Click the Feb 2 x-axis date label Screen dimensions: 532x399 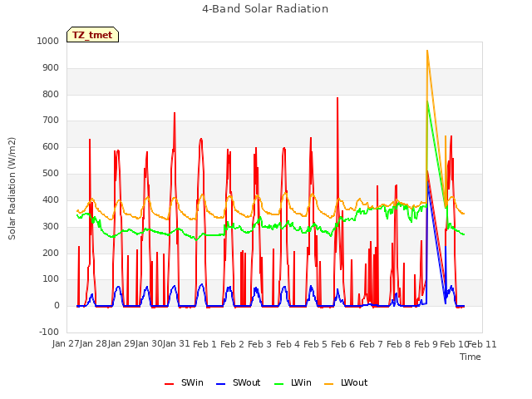coord(232,344)
